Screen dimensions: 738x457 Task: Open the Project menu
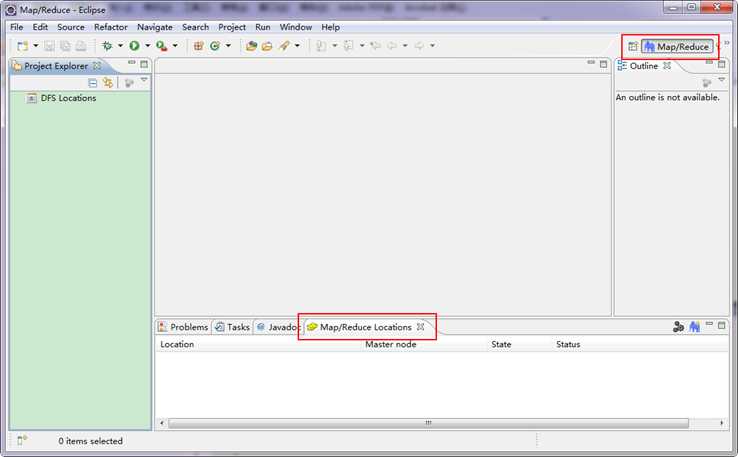(232, 27)
